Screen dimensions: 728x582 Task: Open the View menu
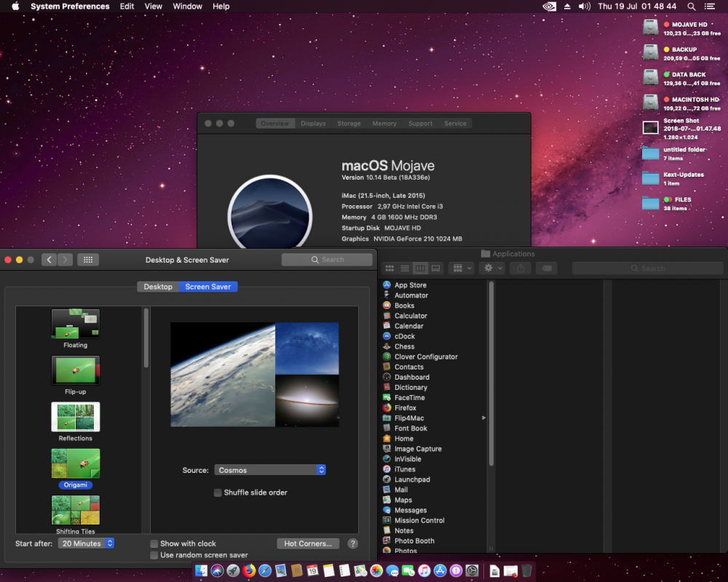[153, 7]
